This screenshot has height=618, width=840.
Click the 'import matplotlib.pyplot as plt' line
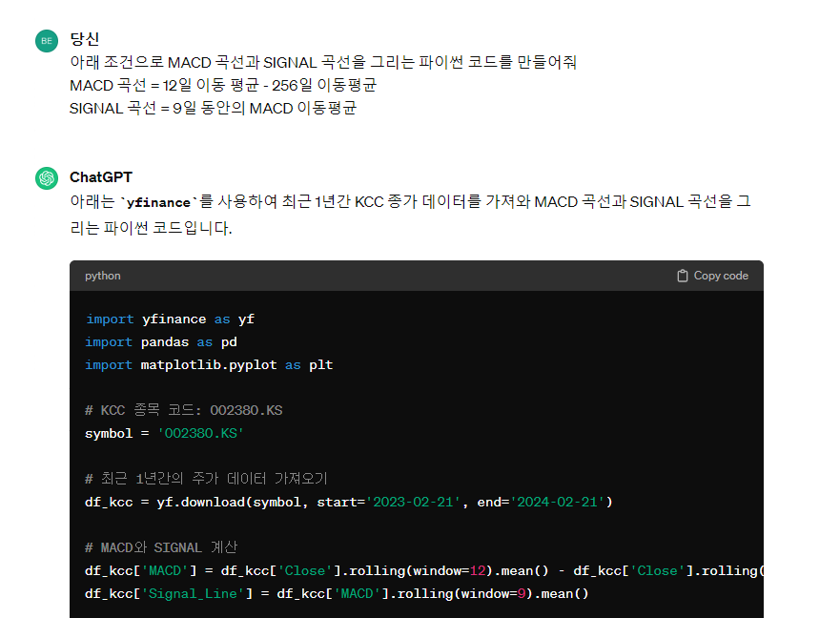click(x=209, y=365)
